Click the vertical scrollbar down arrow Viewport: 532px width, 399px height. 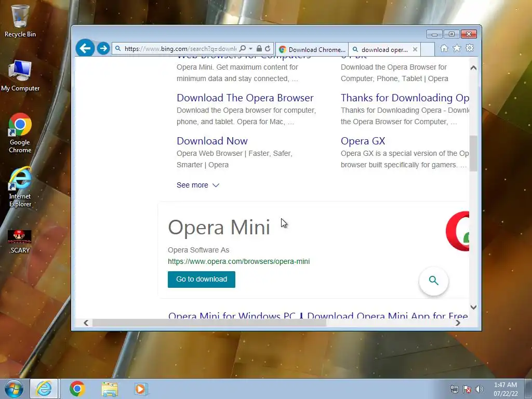pos(473,307)
